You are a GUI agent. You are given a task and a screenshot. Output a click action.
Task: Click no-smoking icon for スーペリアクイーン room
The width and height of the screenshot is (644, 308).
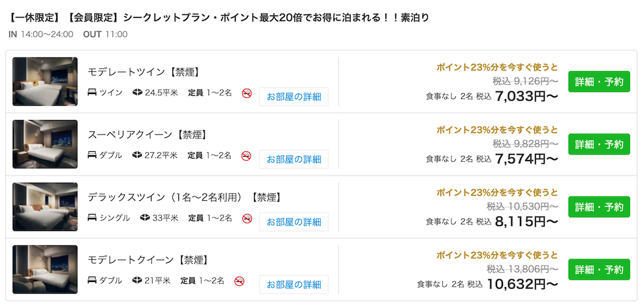[x=246, y=156]
